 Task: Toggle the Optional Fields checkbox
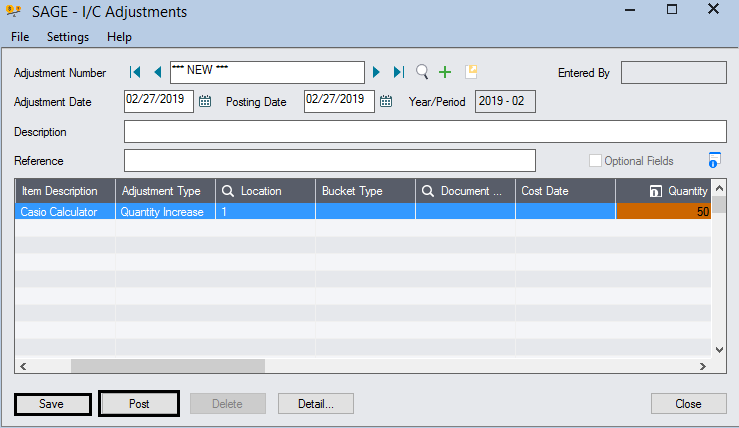click(x=595, y=161)
